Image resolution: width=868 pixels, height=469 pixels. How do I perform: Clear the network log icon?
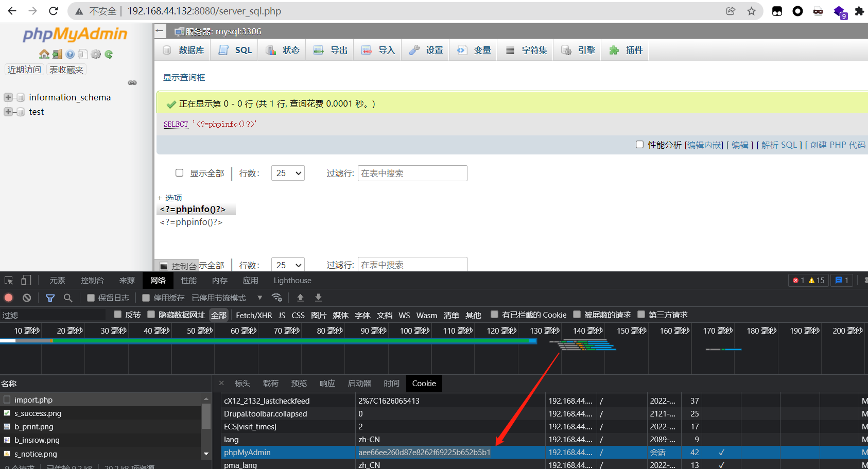pos(27,298)
